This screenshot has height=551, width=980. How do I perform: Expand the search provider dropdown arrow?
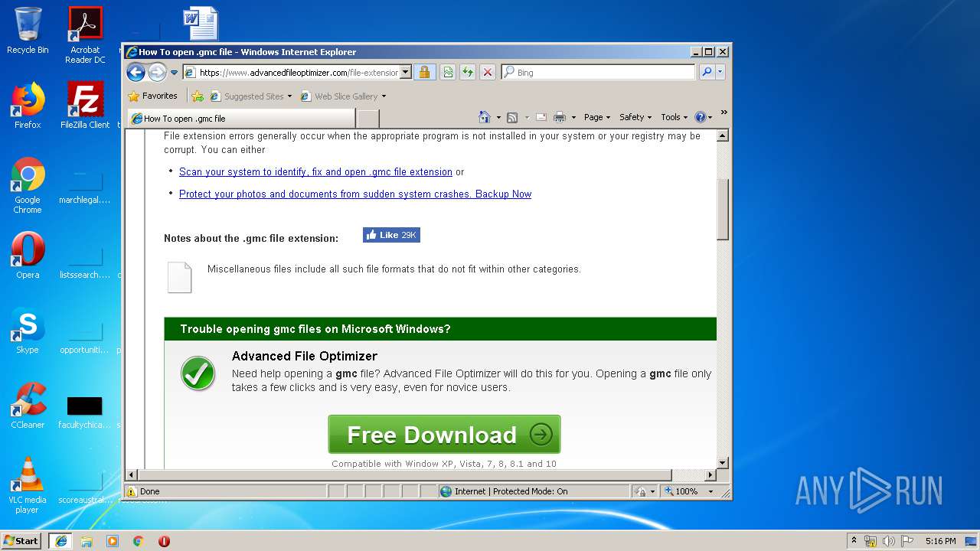click(x=720, y=73)
